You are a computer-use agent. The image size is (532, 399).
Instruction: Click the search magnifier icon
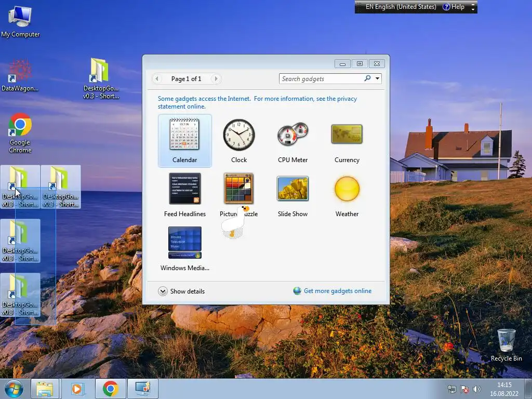(367, 78)
